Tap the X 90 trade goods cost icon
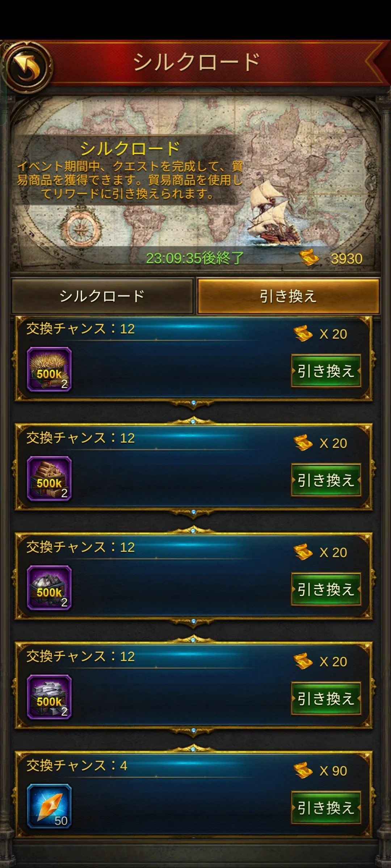The image size is (391, 868). tap(303, 770)
